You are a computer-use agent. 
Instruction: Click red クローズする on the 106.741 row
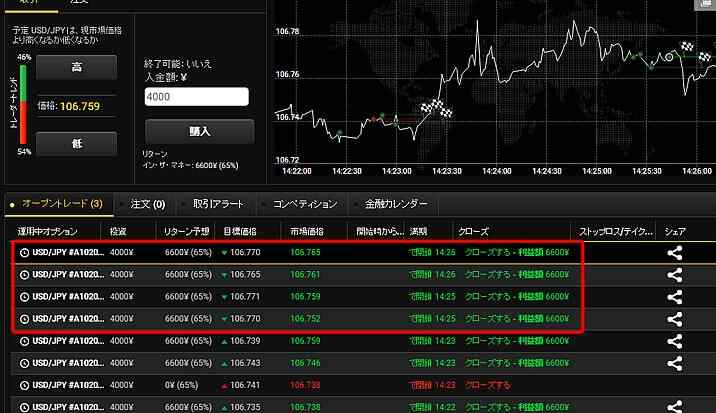tap(487, 385)
